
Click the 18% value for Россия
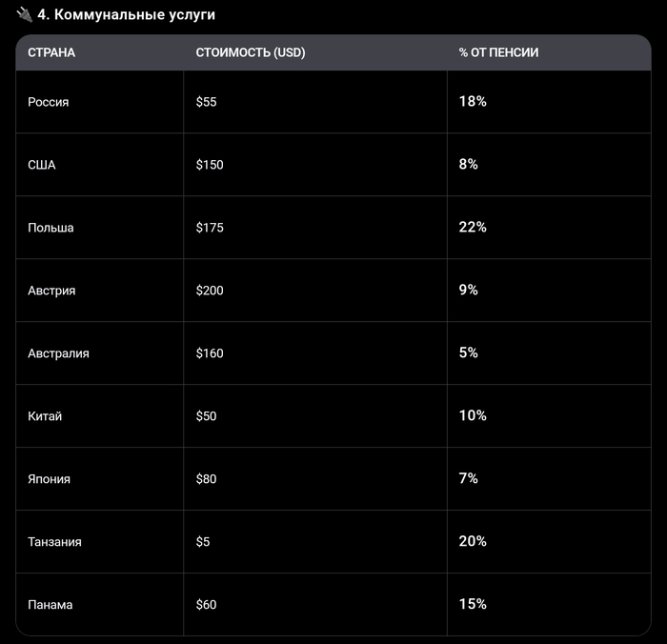click(x=473, y=101)
